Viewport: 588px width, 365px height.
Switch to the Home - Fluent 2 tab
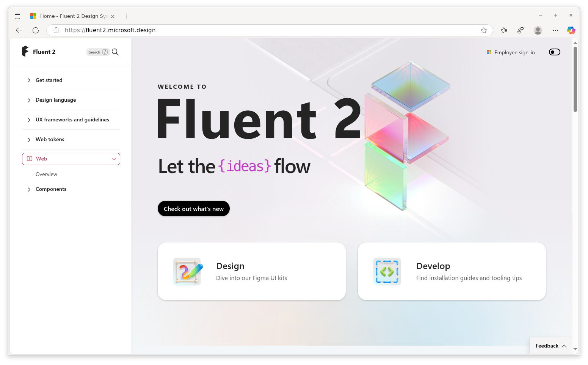[x=72, y=16]
